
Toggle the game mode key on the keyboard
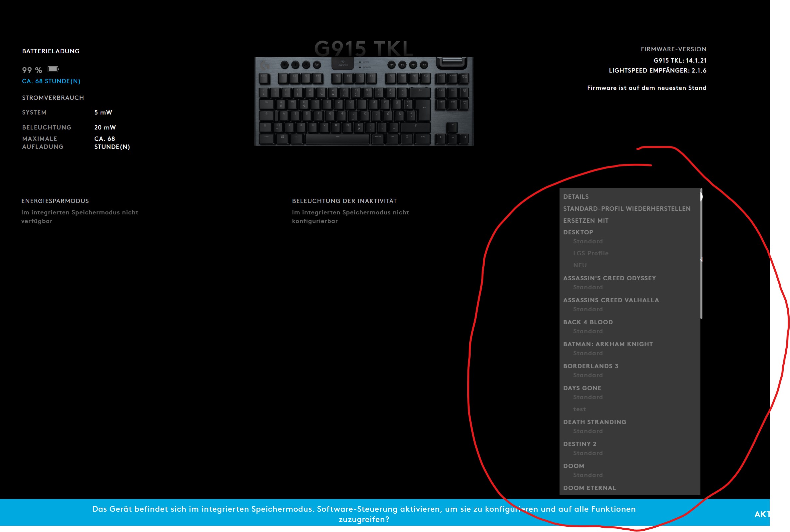[x=306, y=65]
